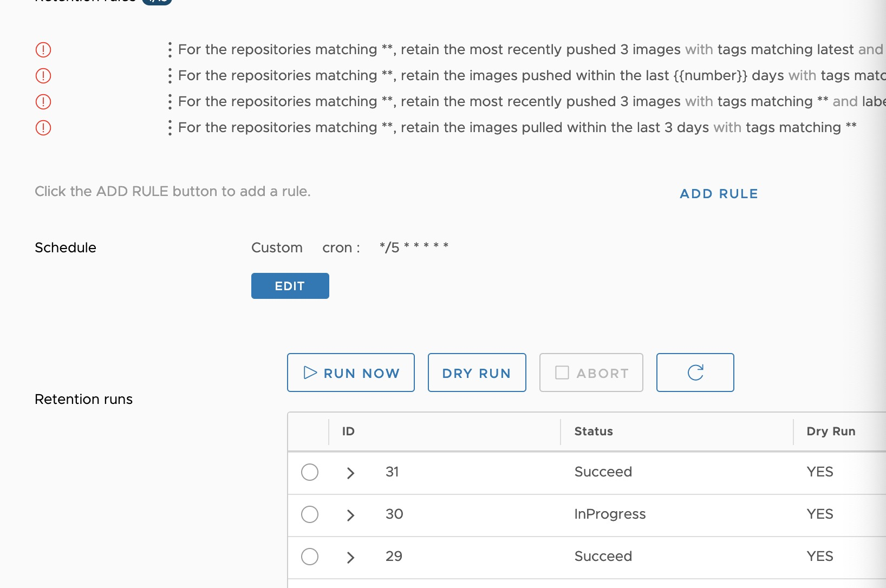
Task: Click ADD RULE to create a rule
Action: point(718,193)
